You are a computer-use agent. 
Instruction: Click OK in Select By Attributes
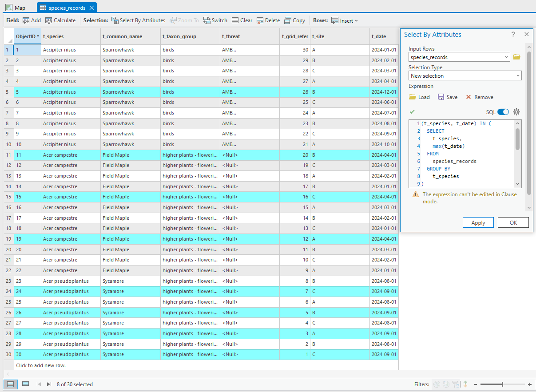(513, 223)
